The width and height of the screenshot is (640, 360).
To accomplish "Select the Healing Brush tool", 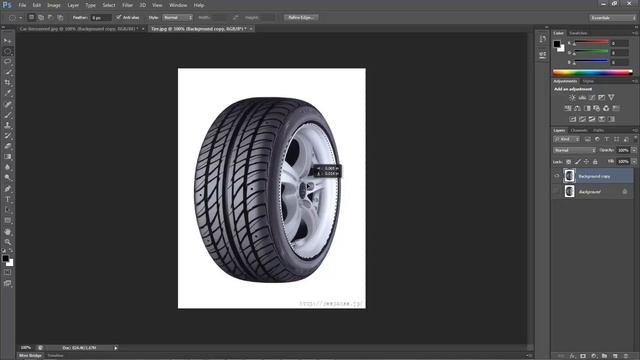I will pos(7,104).
